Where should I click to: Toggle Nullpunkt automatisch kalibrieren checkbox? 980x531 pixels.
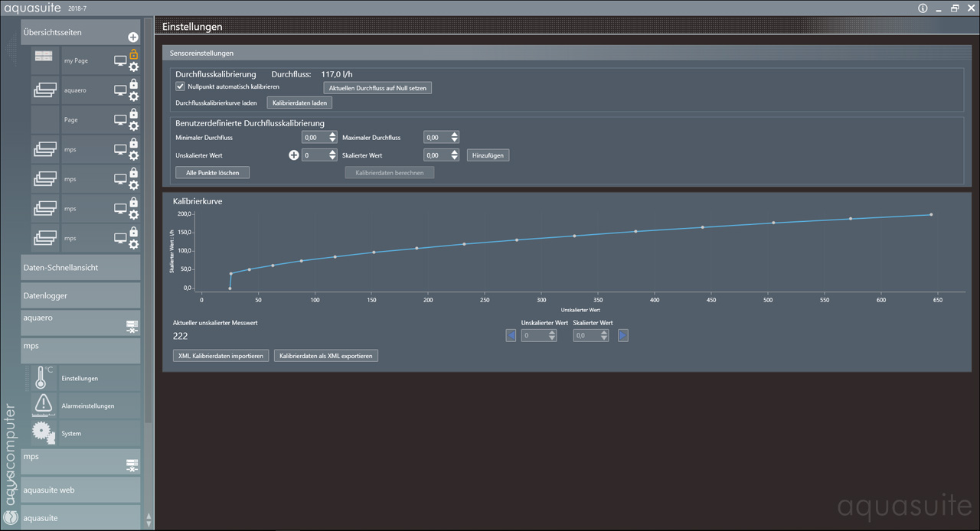point(181,86)
